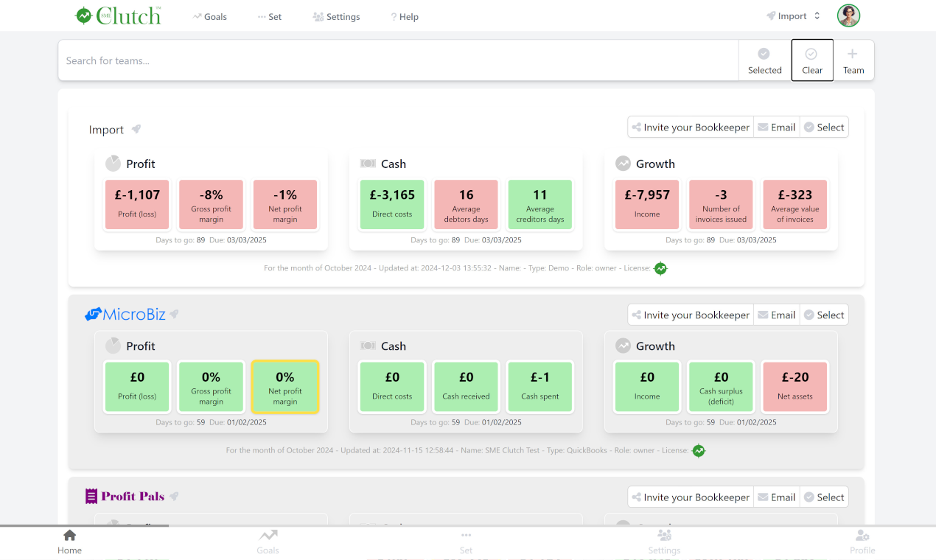Click the MicroBiz Cash banknote icon
This screenshot has width=936, height=560.
tap(368, 346)
